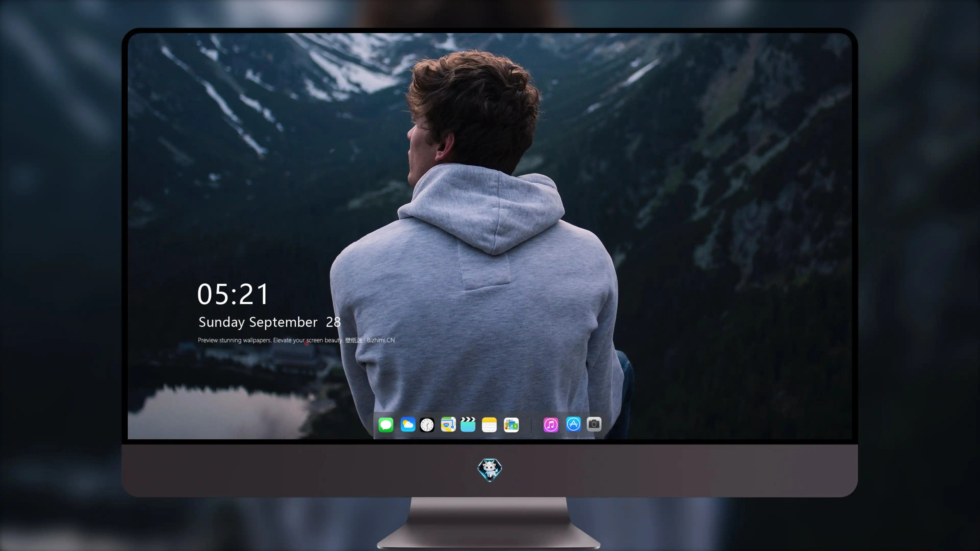Screen dimensions: 980x551
Task: Launch the Videos clapperboard app
Action: 468,424
